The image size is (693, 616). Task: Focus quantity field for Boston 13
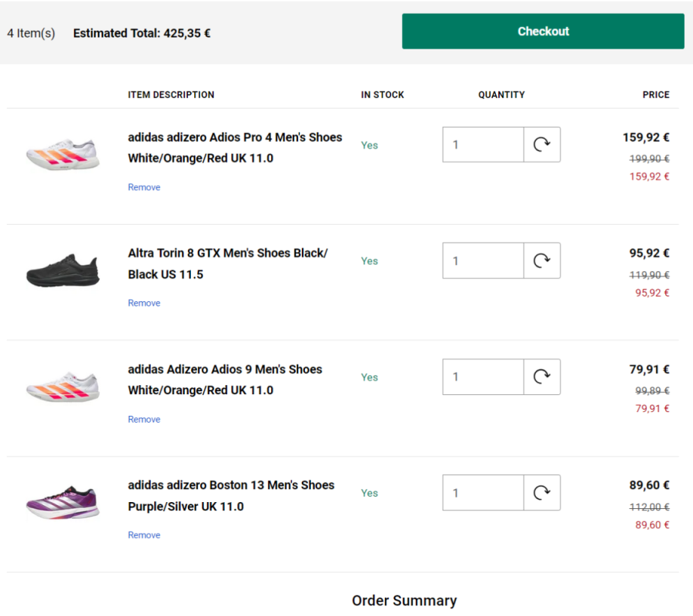(x=483, y=493)
